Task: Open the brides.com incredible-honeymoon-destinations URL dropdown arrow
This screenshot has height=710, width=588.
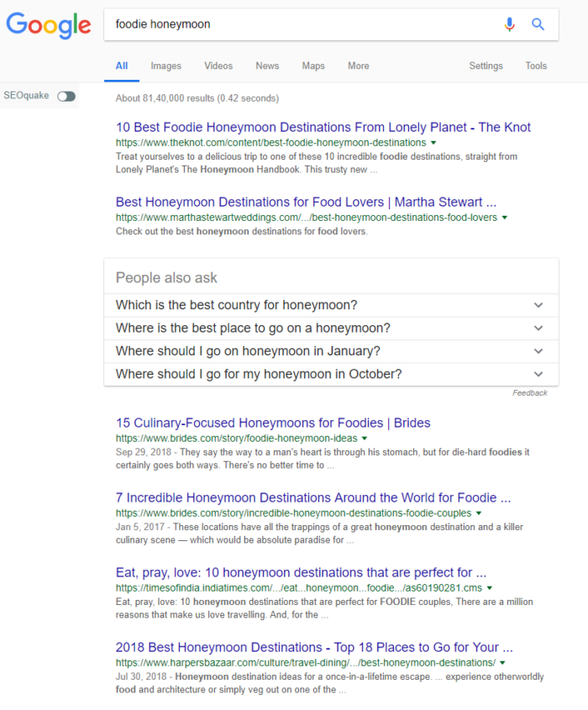Action: pyautogui.click(x=479, y=513)
